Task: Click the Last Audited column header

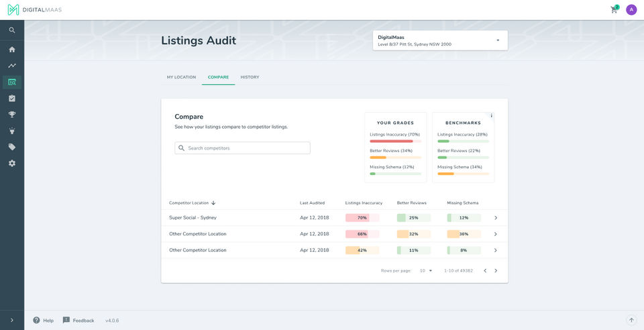Action: coord(312,203)
